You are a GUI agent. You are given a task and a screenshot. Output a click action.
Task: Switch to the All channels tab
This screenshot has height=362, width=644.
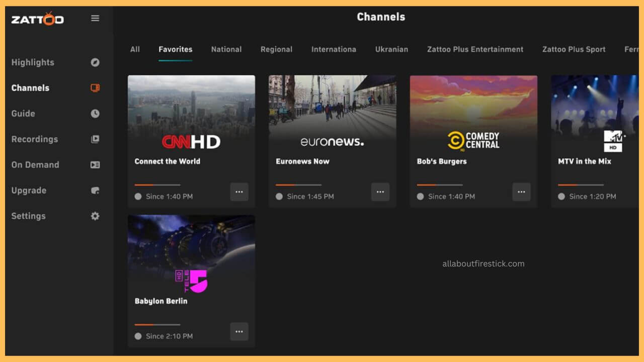135,49
